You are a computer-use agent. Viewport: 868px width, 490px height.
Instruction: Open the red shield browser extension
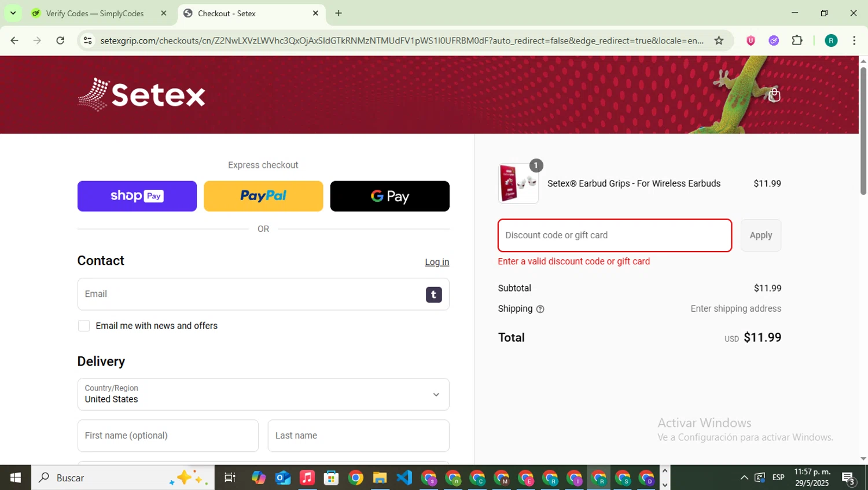(751, 40)
